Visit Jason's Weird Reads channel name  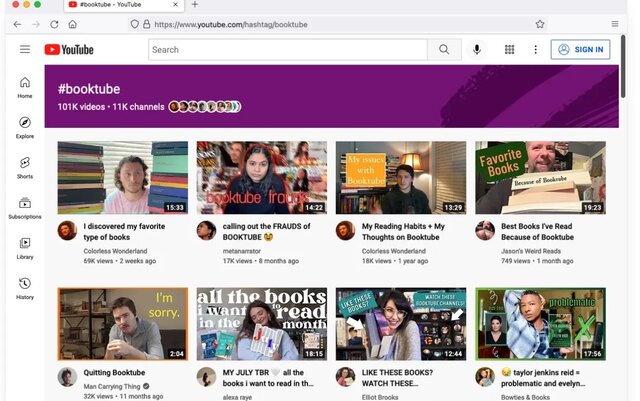(x=531, y=251)
